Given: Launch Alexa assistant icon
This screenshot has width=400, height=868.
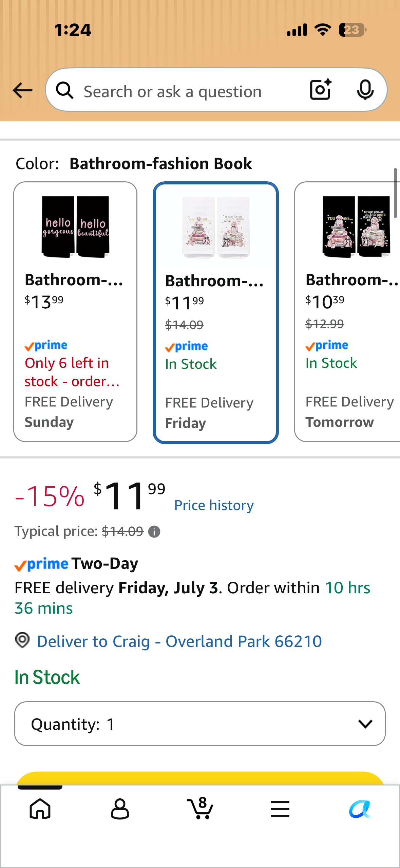Looking at the screenshot, I should [x=360, y=809].
